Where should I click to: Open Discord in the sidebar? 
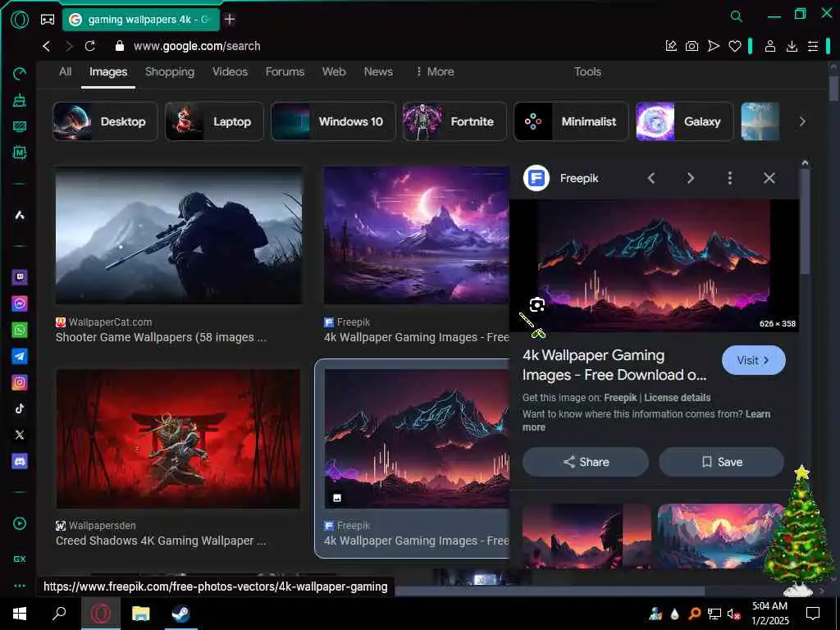click(x=20, y=461)
